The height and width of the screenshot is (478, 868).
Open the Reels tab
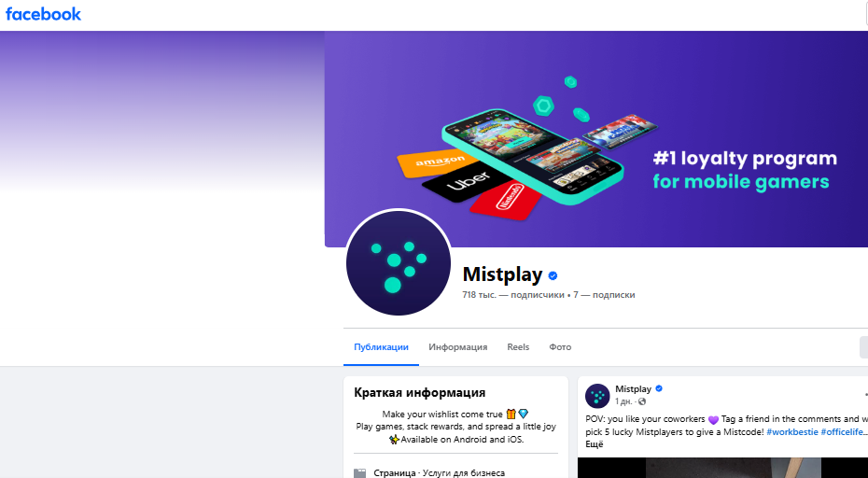518,347
